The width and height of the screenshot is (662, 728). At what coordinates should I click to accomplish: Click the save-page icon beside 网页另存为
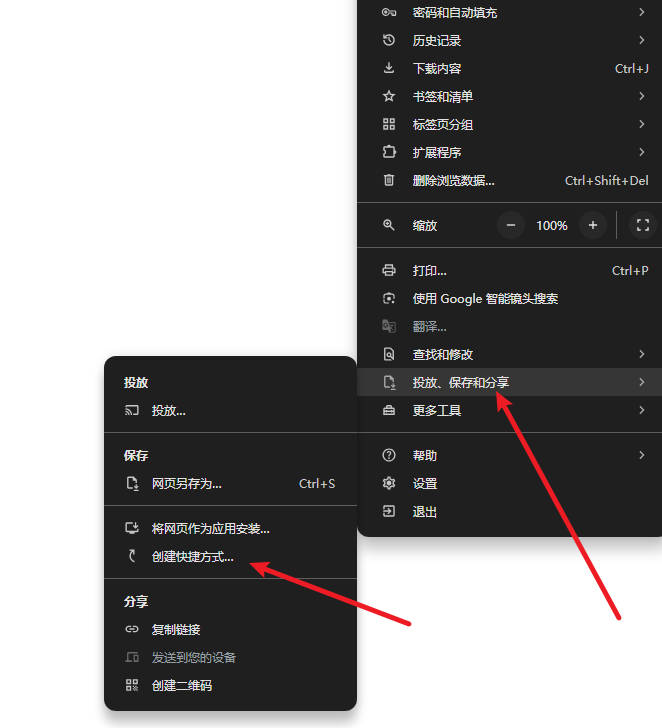tap(132, 483)
